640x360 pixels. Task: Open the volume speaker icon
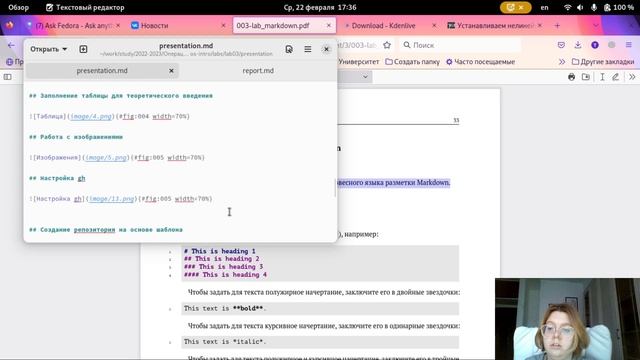tap(580, 7)
